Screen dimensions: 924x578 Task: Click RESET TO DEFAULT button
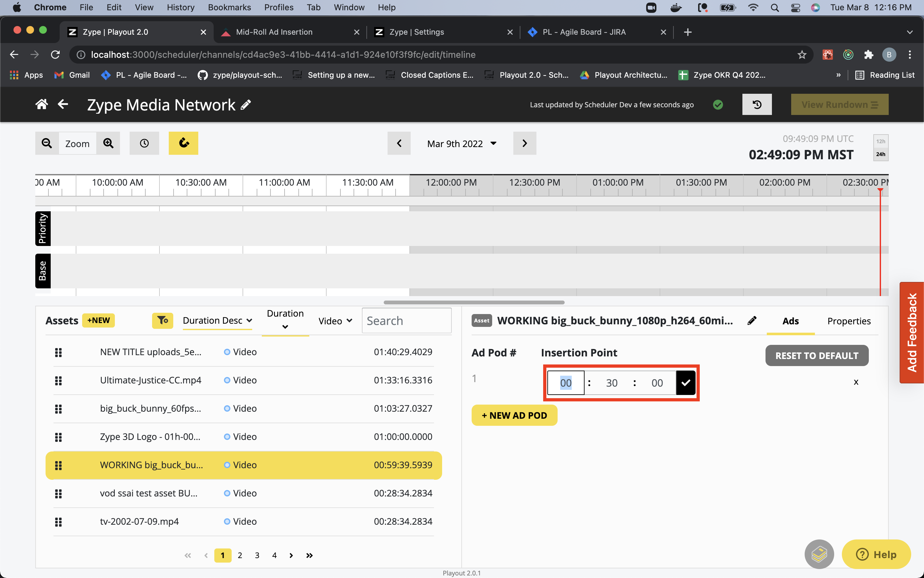point(817,355)
